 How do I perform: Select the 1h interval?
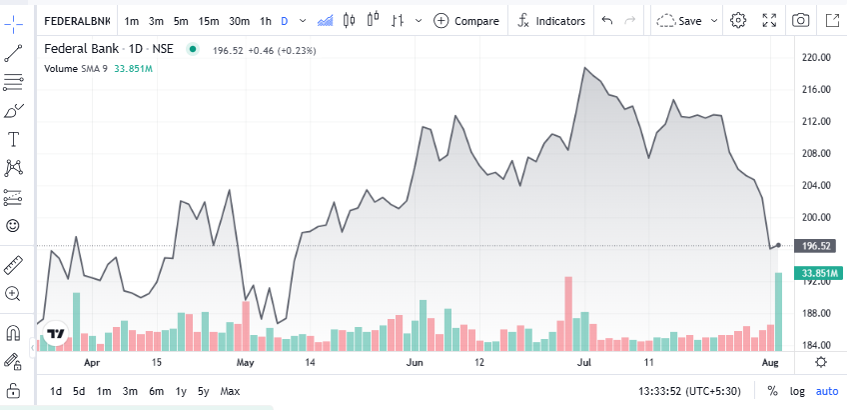[266, 21]
